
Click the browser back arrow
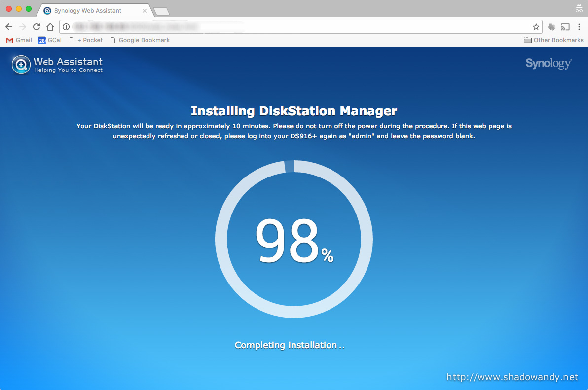point(9,27)
